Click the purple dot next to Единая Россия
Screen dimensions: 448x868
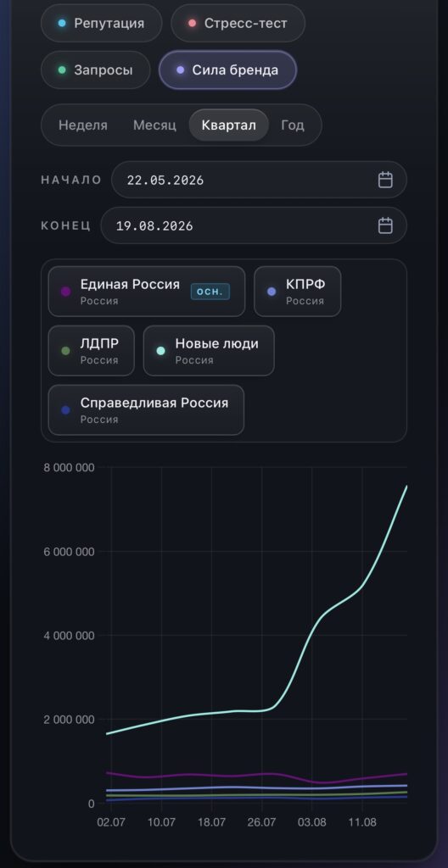pyautogui.click(x=65, y=292)
